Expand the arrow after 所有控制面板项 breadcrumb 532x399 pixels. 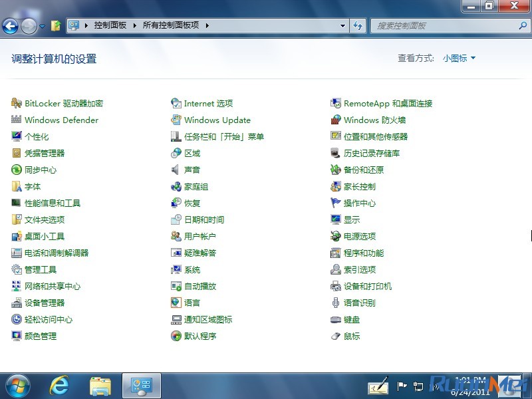(207, 25)
